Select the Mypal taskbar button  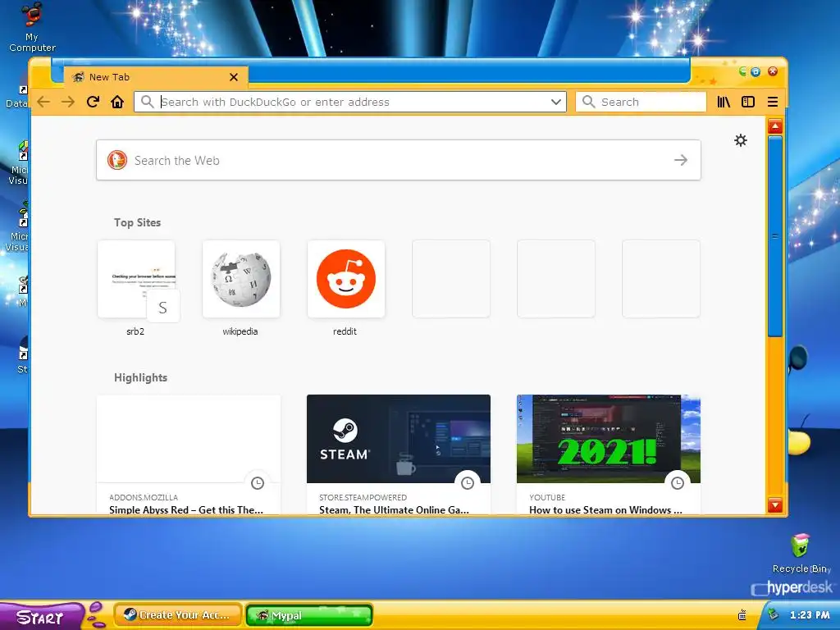point(309,615)
